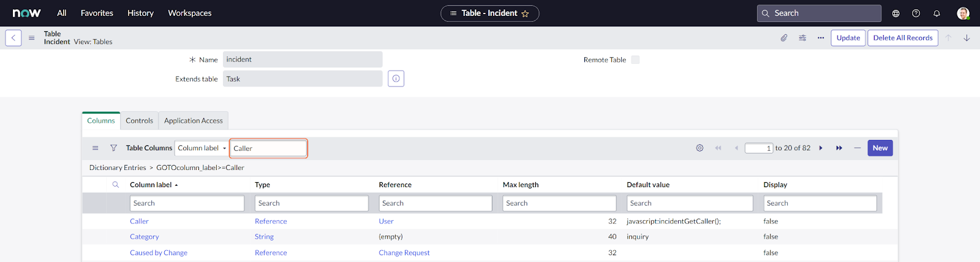Click the info icon beside Extends table
This screenshot has width=980, height=262.
(x=396, y=79)
